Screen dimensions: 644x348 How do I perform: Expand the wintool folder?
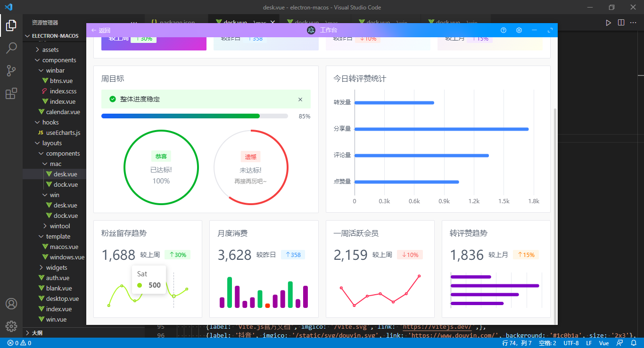pyautogui.click(x=59, y=226)
